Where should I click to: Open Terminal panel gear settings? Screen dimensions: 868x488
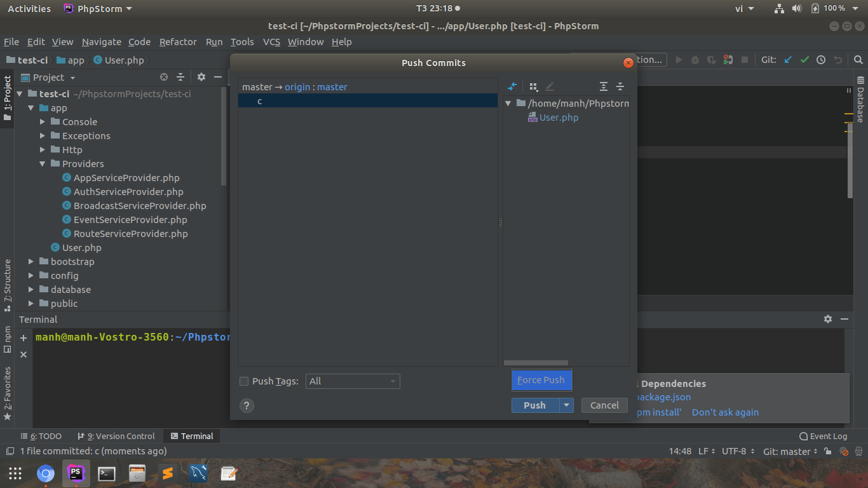(x=828, y=319)
